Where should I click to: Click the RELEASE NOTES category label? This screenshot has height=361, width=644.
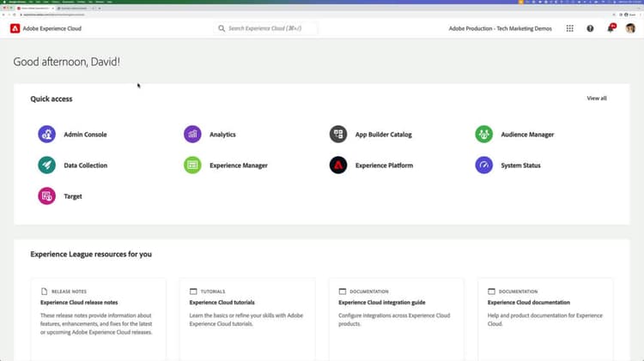coord(69,292)
